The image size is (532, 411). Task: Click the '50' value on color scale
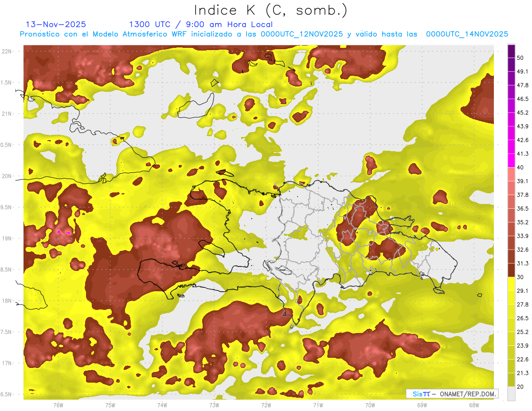click(520, 58)
